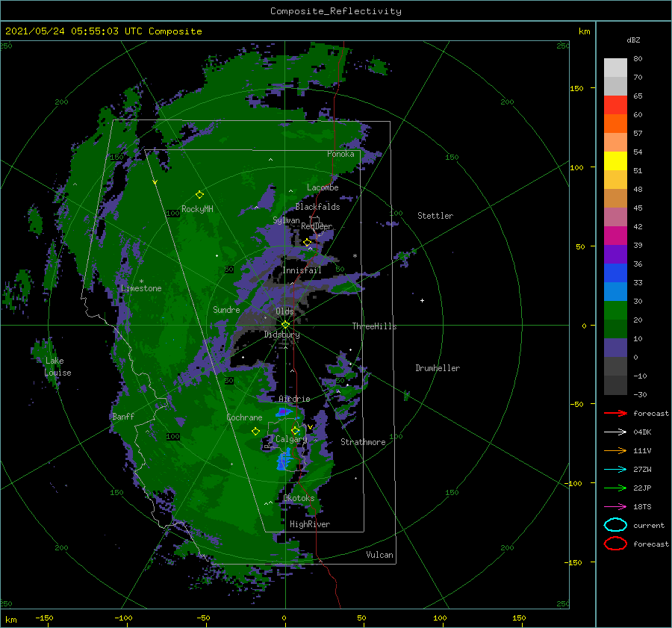The image size is (672, 628).
Task: Click the Okotoks label
Action: (299, 498)
